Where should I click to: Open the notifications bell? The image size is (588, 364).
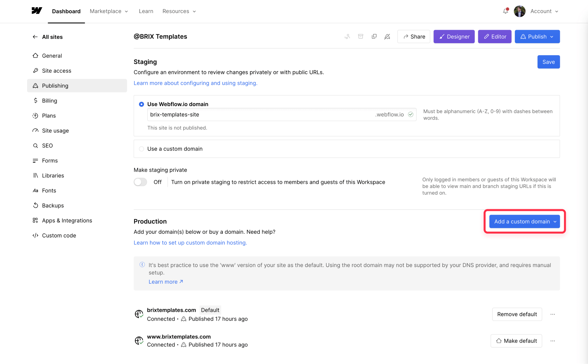click(505, 11)
